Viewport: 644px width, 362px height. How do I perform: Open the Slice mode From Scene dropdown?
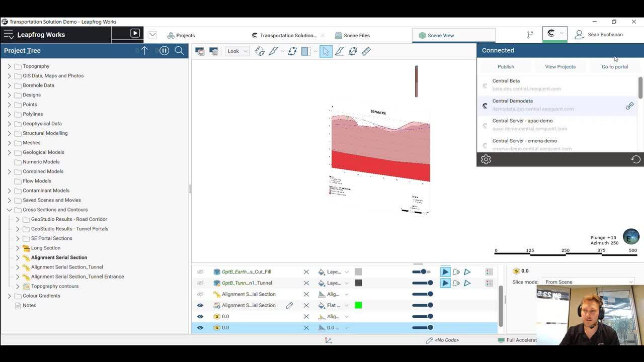588,282
